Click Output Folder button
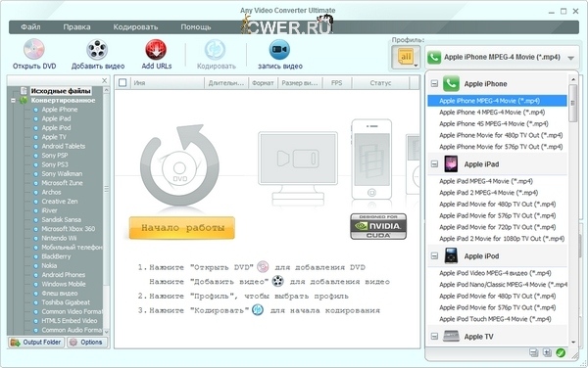This screenshot has width=588, height=368. click(36, 343)
